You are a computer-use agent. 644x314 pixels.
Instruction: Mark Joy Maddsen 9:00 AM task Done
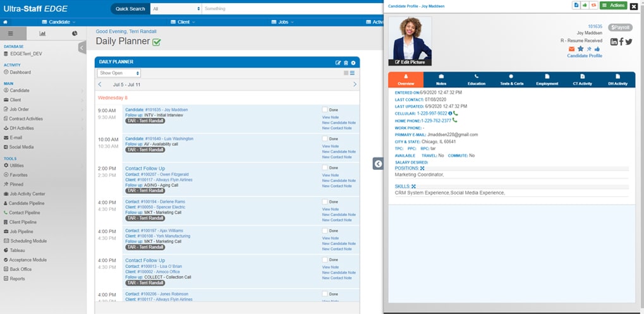tap(325, 109)
